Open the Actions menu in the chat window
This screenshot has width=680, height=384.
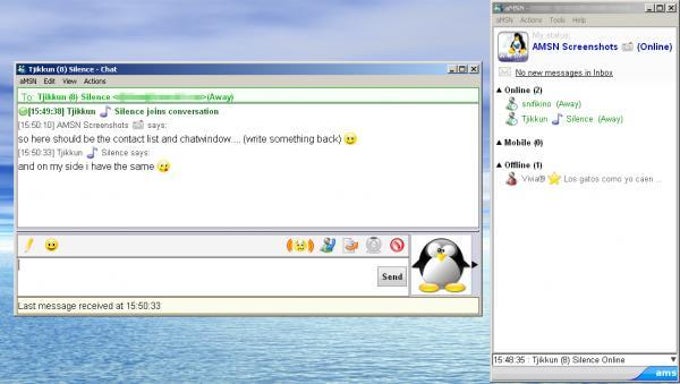click(x=95, y=81)
